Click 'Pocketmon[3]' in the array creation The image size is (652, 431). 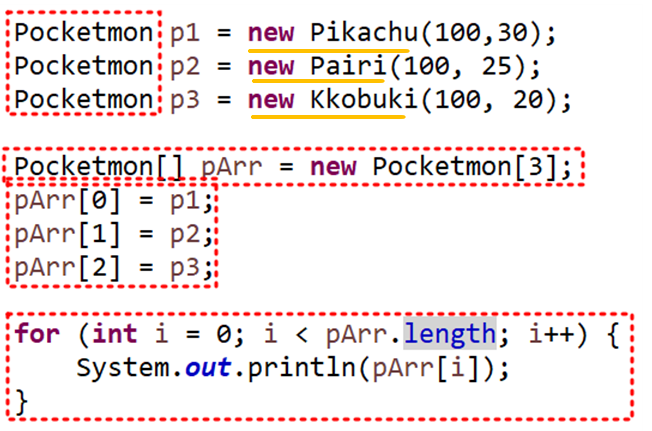pos(464,167)
